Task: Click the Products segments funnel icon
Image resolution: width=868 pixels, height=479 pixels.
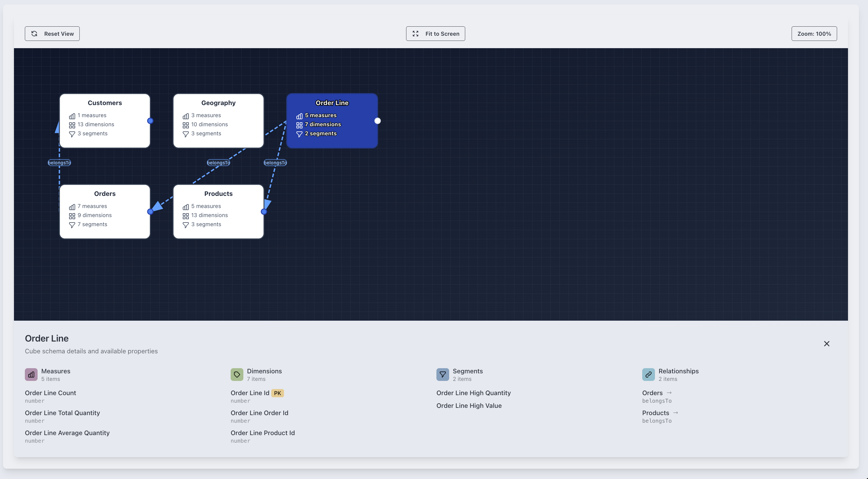Action: 186,225
